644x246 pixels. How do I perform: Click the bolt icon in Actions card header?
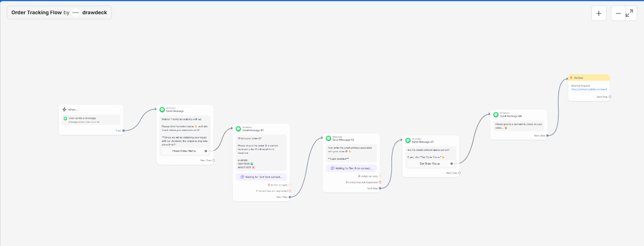(x=571, y=77)
